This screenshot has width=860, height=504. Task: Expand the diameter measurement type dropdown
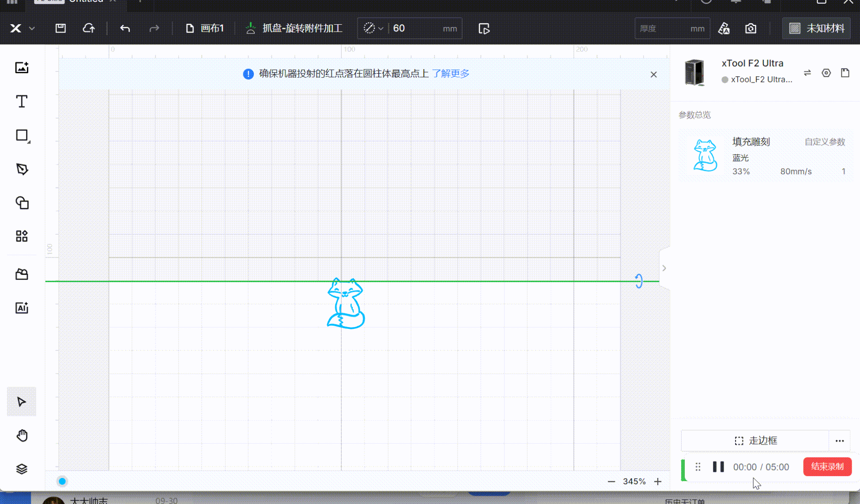(373, 28)
